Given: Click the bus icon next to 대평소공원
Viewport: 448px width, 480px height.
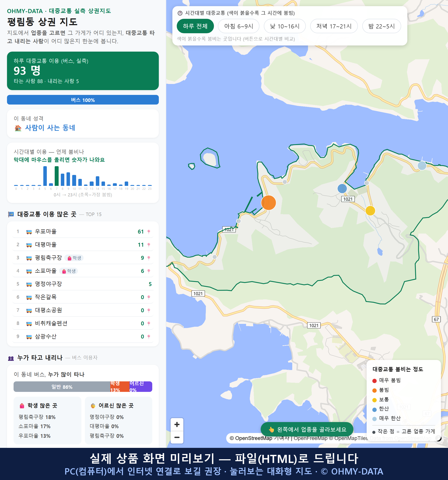Looking at the screenshot, I should (x=29, y=310).
